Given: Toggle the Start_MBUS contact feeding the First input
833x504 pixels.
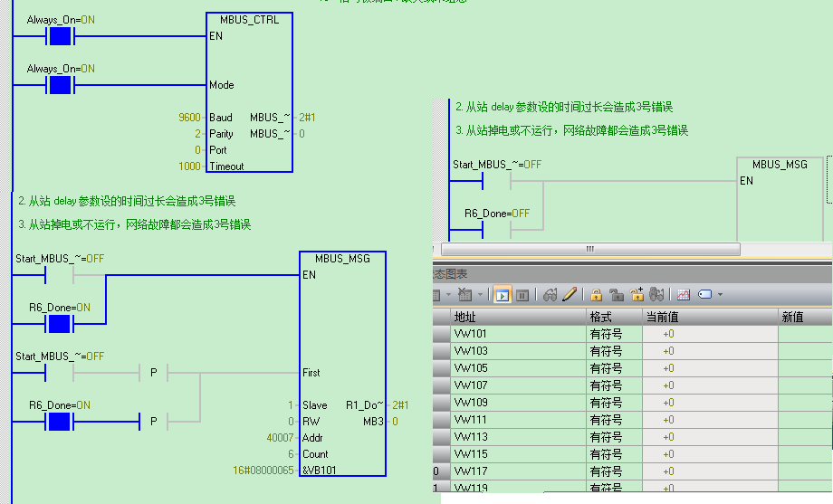Looking at the screenshot, I should (59, 373).
